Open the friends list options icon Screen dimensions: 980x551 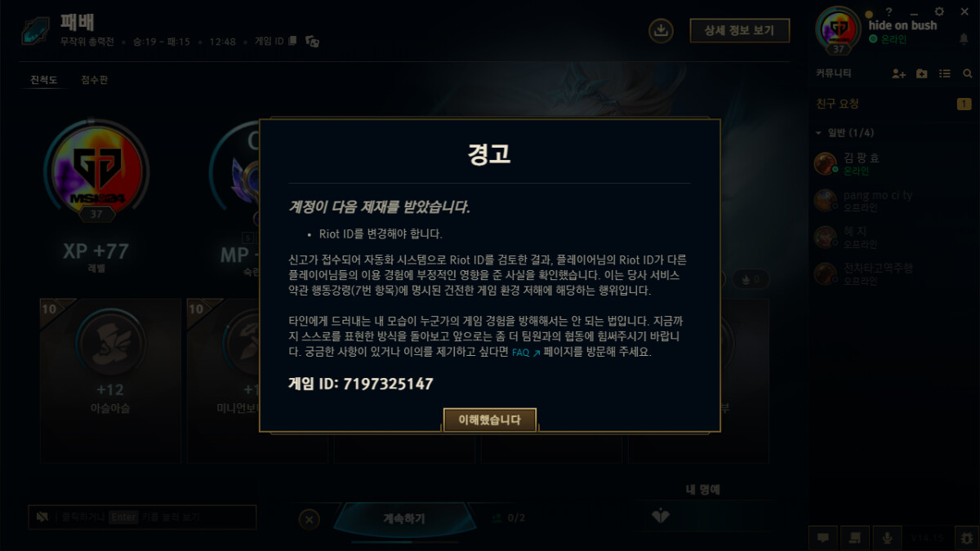point(945,73)
